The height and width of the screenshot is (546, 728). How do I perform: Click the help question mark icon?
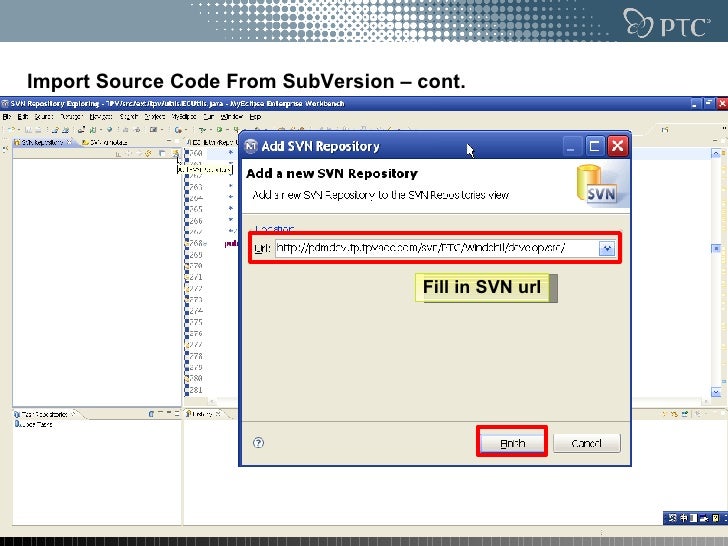[x=258, y=442]
